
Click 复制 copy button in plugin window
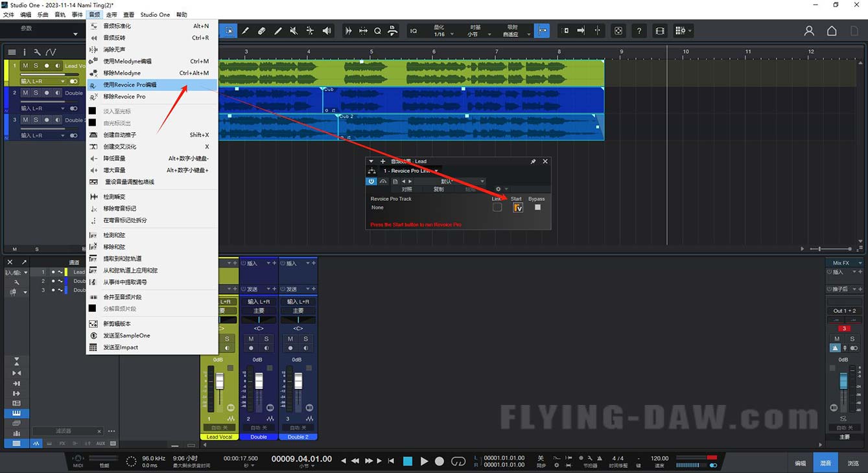(439, 189)
